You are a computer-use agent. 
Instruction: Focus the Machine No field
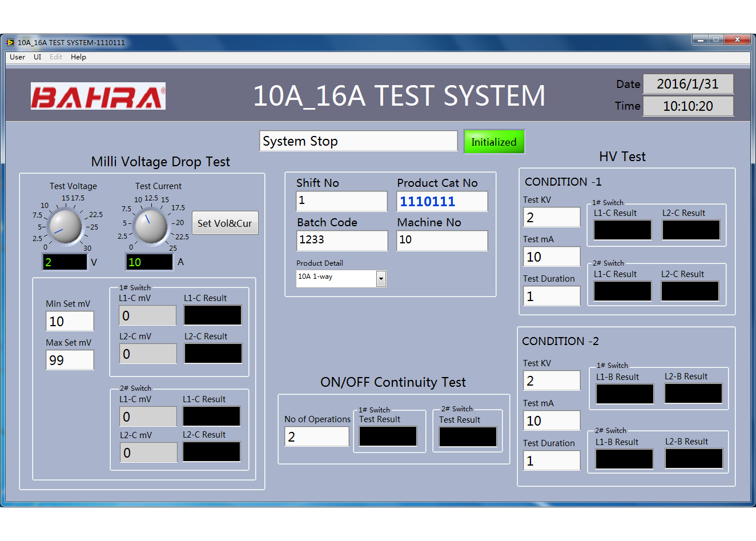[442, 240]
